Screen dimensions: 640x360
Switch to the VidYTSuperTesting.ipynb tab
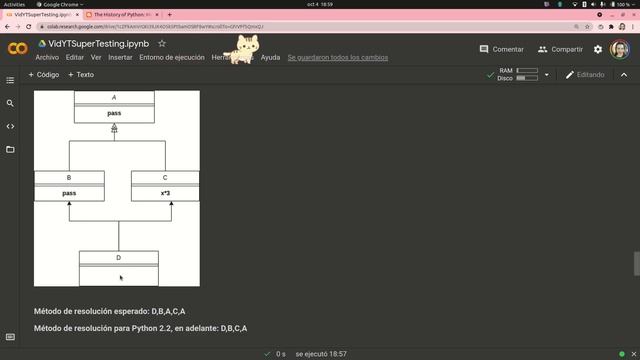[42, 15]
